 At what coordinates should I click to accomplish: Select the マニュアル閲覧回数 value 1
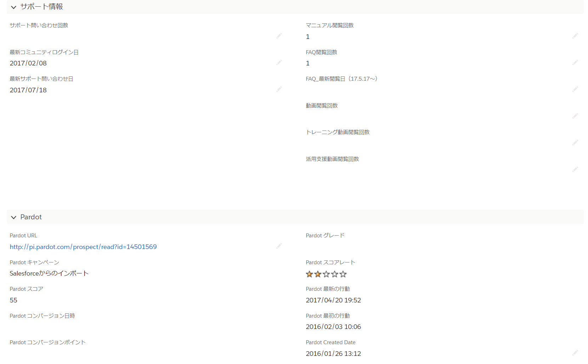click(308, 37)
